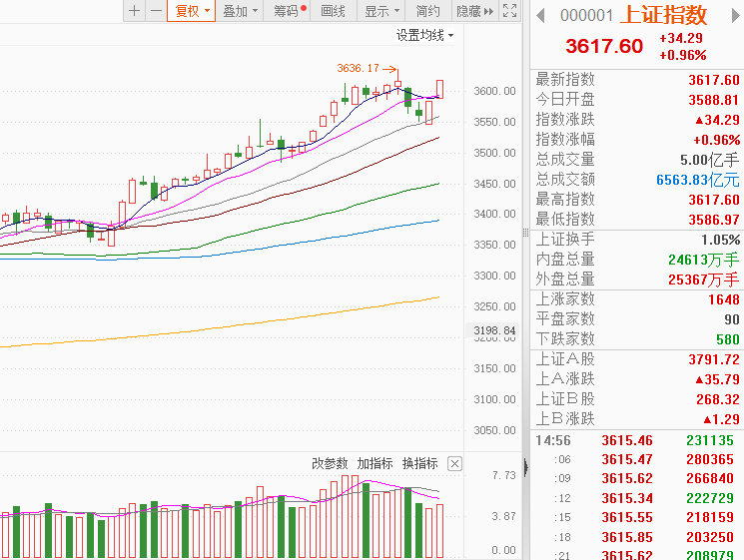Open the 筹码 chip distribution view
This screenshot has height=560, width=744.
coord(289,10)
